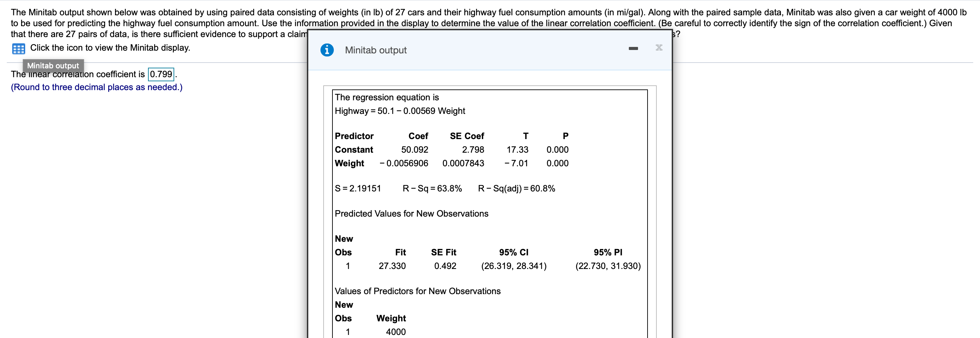Click the Weight value 4000 for new observation
The height and width of the screenshot is (338, 980).
click(395, 332)
